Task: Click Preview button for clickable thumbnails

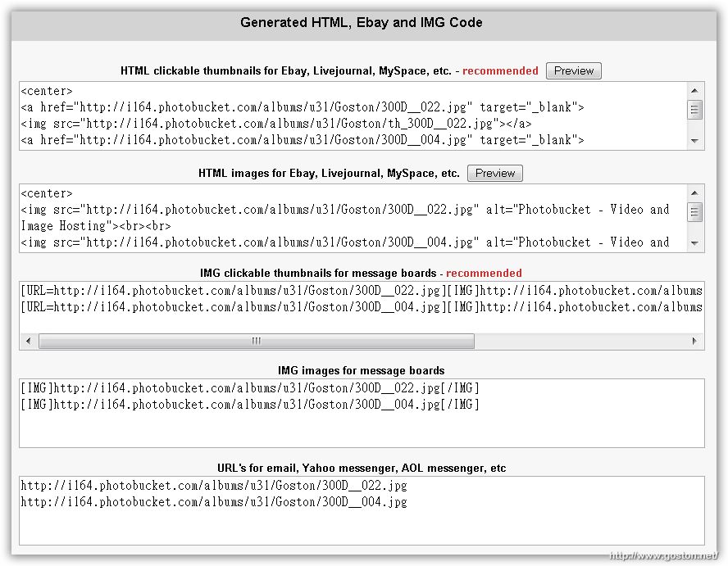Action: tap(573, 71)
